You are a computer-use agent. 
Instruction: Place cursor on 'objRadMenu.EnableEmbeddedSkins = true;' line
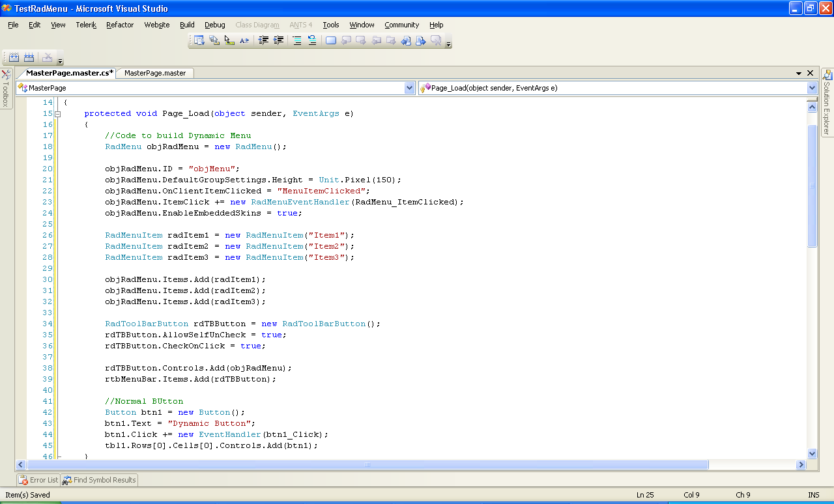tap(204, 213)
